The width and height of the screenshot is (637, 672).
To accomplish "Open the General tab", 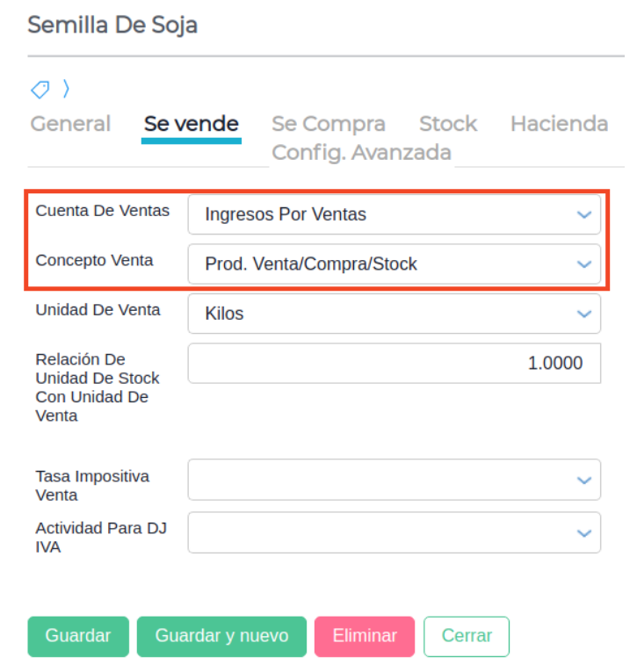I will click(x=70, y=124).
